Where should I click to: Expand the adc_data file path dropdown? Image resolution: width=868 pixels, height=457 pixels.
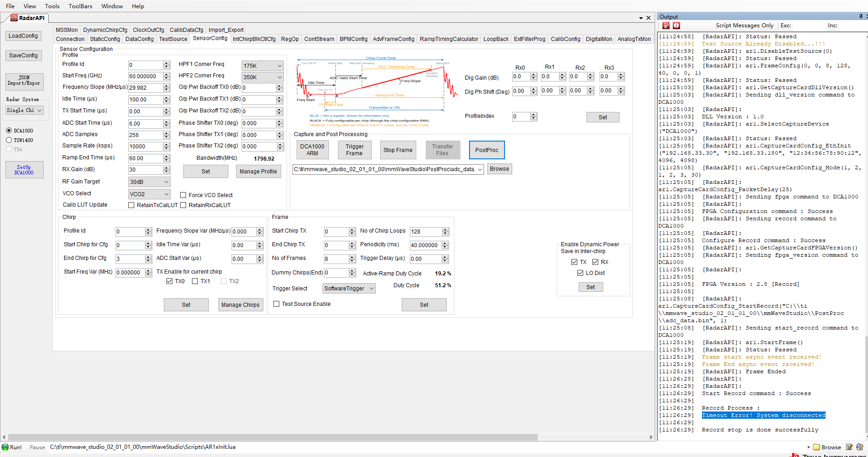point(480,169)
